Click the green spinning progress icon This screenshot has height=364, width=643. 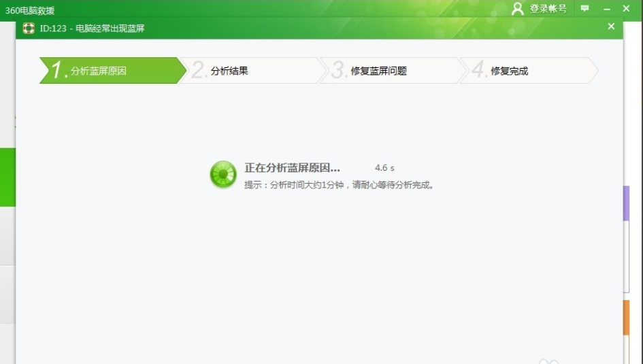[x=223, y=174]
